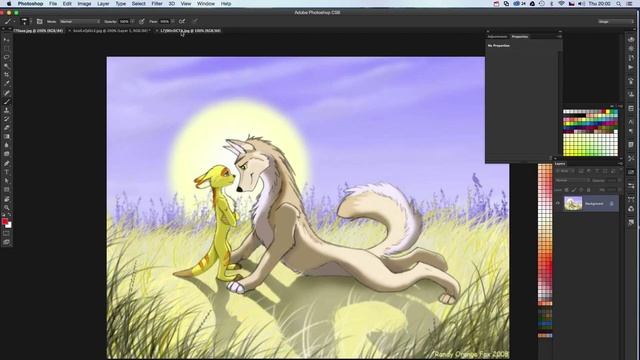Select the Type tool
This screenshot has width=640, height=360.
click(x=6, y=172)
